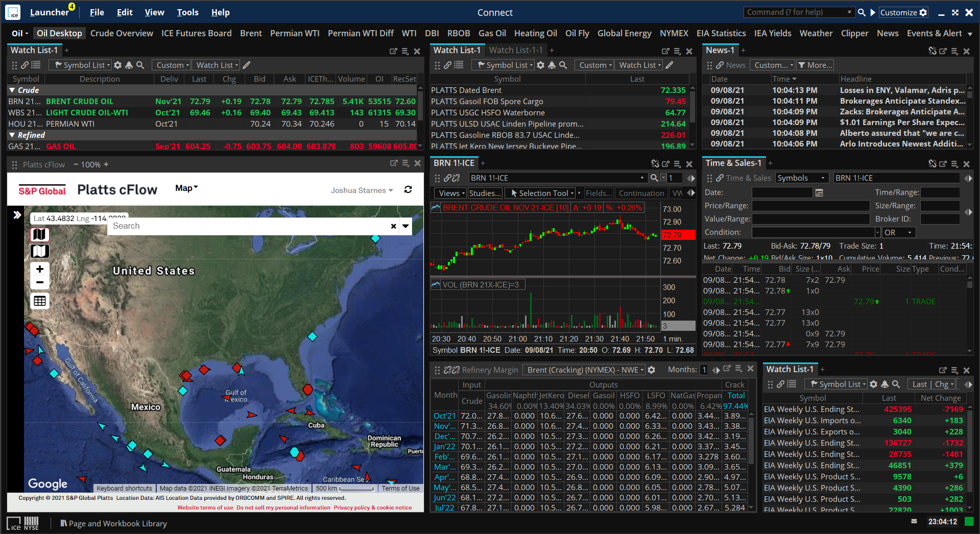Open the Views dropdown in chart toolbar
The image size is (980, 534).
pyautogui.click(x=450, y=193)
